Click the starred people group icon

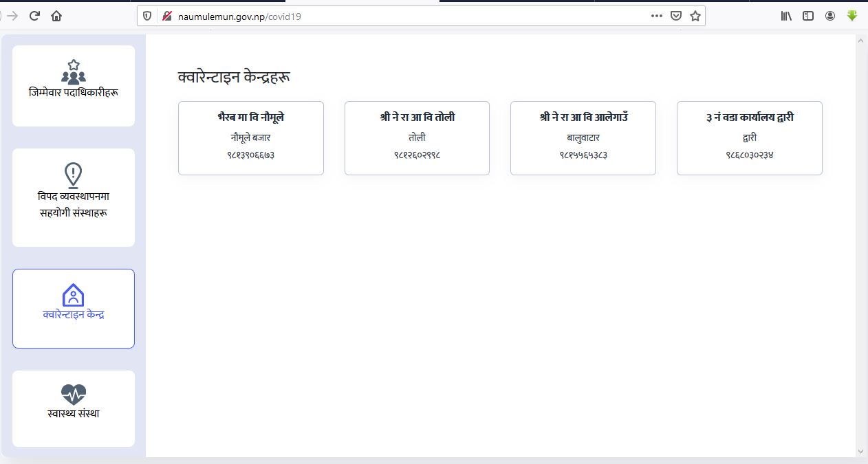click(74, 71)
